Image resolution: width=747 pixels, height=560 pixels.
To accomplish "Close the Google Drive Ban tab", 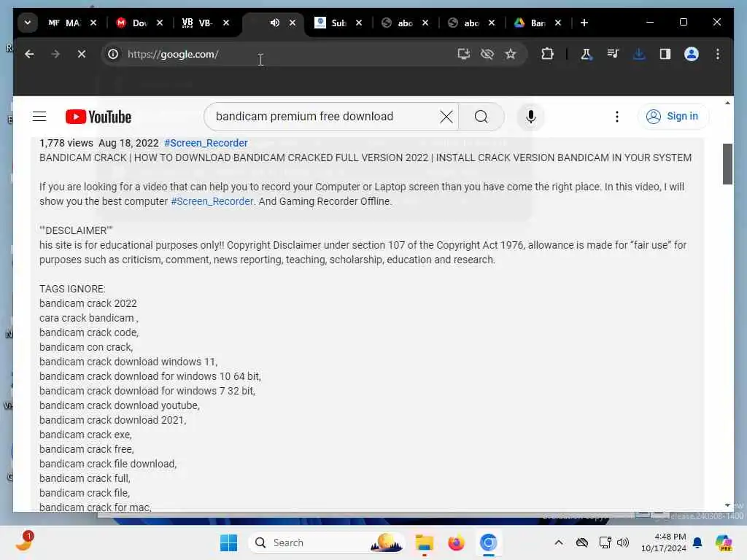I will [x=558, y=23].
